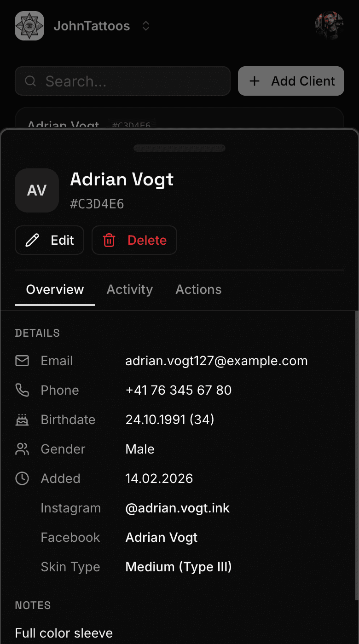Viewport: 359px width, 644px height.
Task: Expand the JohnTattoos workspace switcher chevron
Action: click(x=146, y=26)
